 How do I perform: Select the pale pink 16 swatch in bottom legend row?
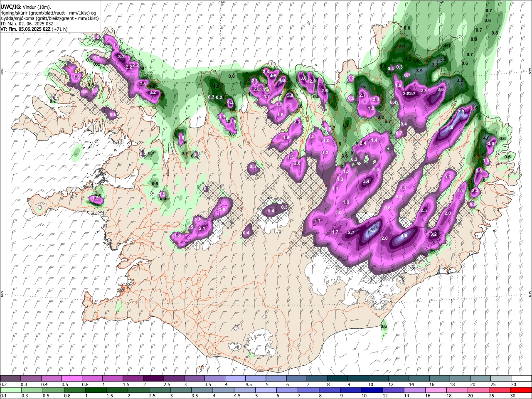point(436,390)
